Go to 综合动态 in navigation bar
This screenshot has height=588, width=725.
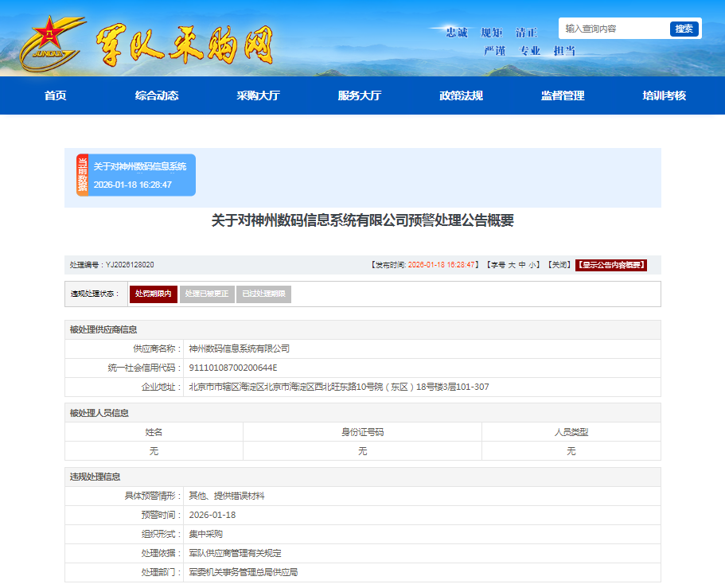157,95
